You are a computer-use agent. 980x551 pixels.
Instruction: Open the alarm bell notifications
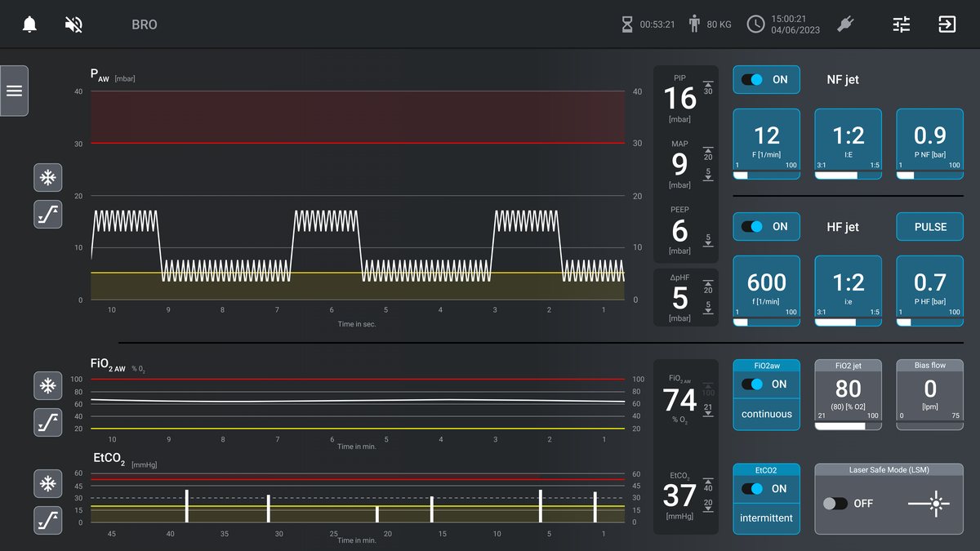[x=29, y=24]
